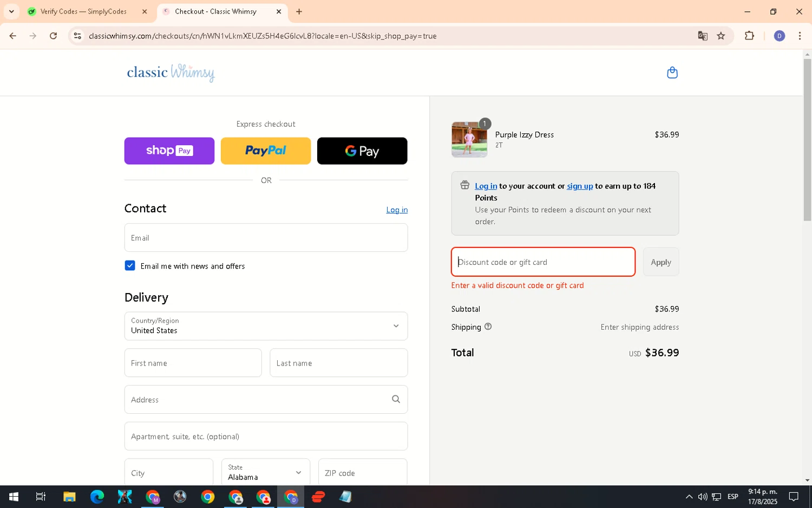Screen dimensions: 812x508
Task: Check out with the PayPal button
Action: 266,151
